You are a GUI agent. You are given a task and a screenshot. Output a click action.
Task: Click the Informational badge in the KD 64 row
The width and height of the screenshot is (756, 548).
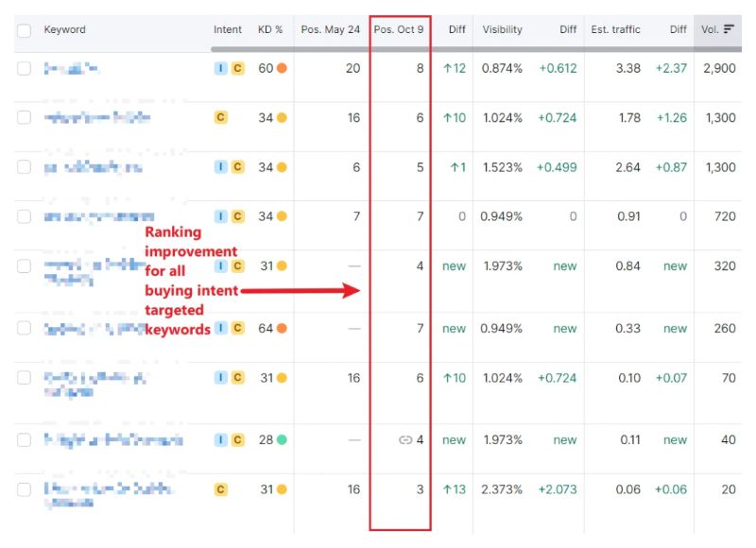coord(221,328)
